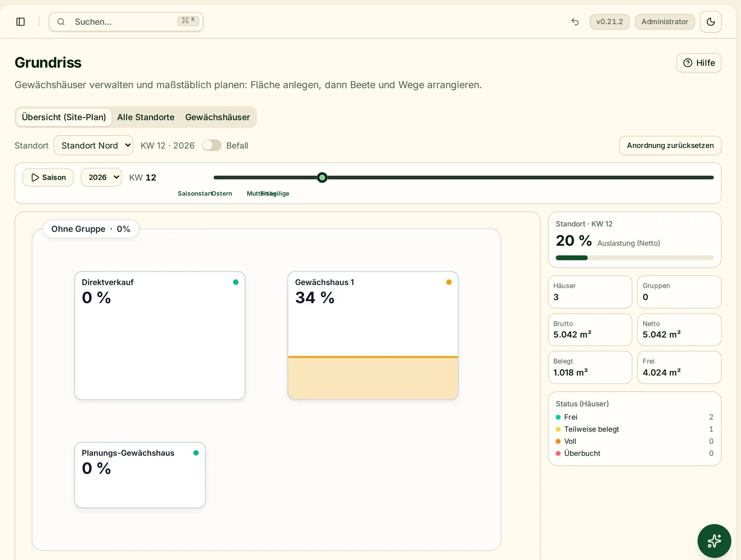
Task: Play the Saison animation
Action: click(48, 177)
